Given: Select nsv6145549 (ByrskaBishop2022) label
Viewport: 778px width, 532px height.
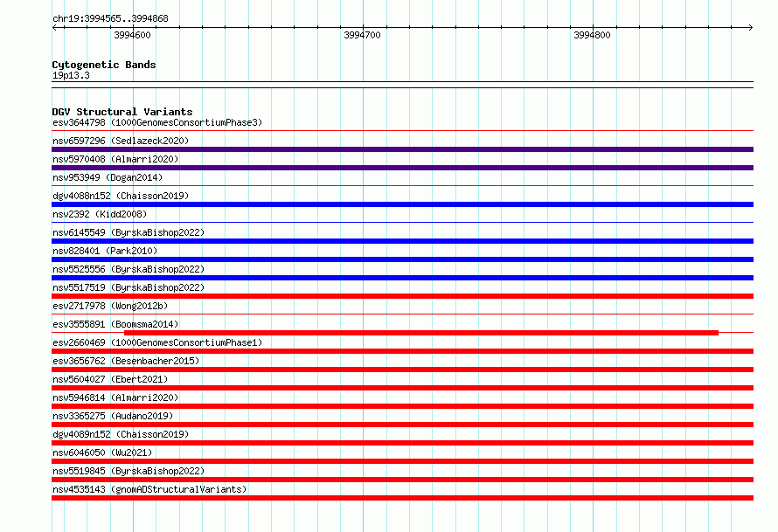Looking at the screenshot, I should pos(129,232).
